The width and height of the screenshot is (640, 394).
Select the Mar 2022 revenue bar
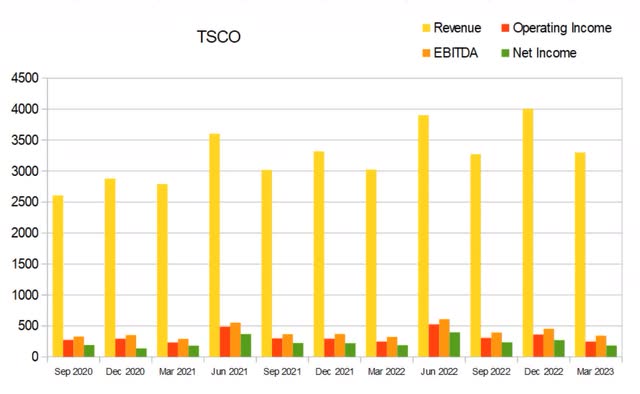[x=371, y=263]
